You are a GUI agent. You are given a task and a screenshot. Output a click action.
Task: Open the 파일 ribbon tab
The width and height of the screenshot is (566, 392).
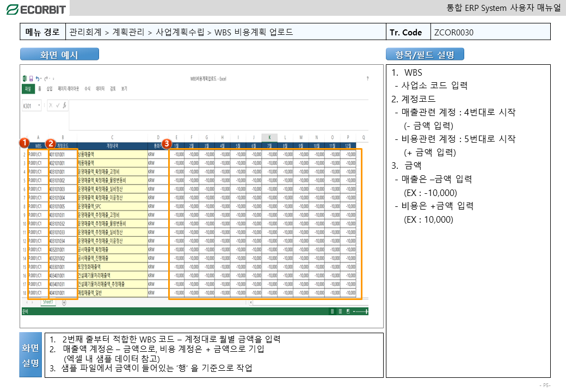(x=28, y=89)
